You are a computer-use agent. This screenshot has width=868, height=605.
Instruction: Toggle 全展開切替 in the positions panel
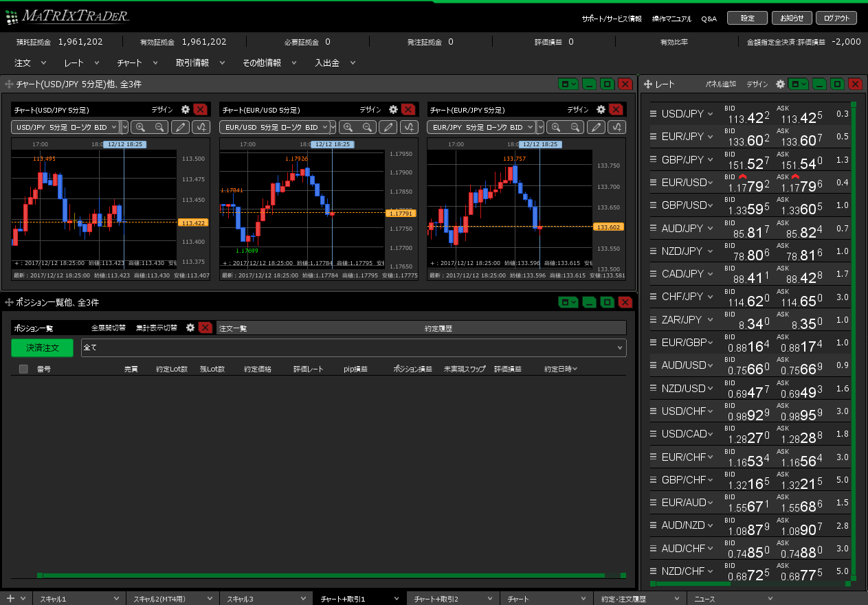[x=109, y=328]
